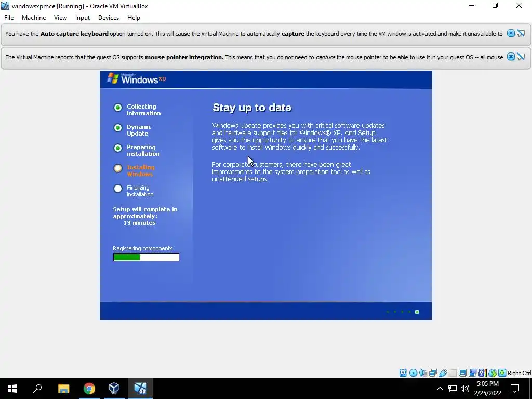Open the Devices menu

click(109, 18)
